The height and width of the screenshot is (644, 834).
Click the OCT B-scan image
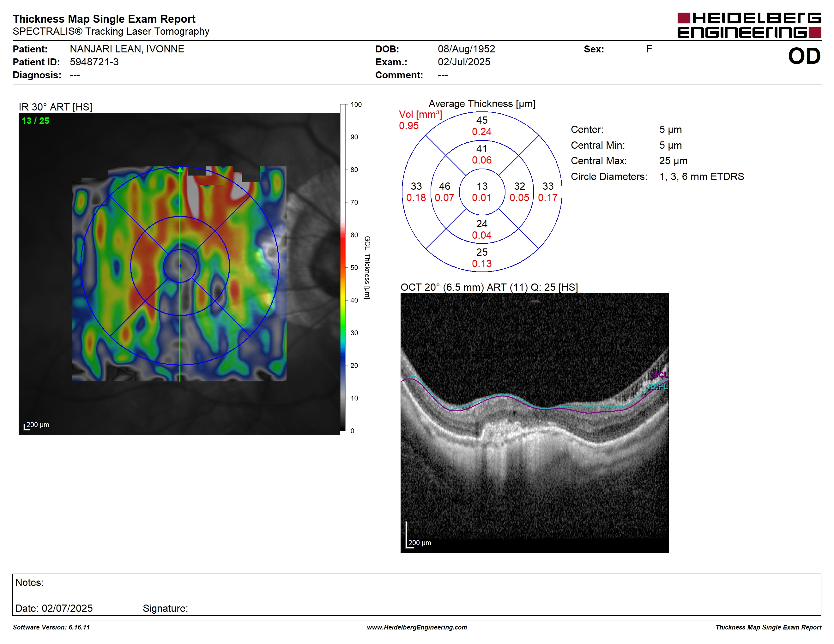coord(534,423)
